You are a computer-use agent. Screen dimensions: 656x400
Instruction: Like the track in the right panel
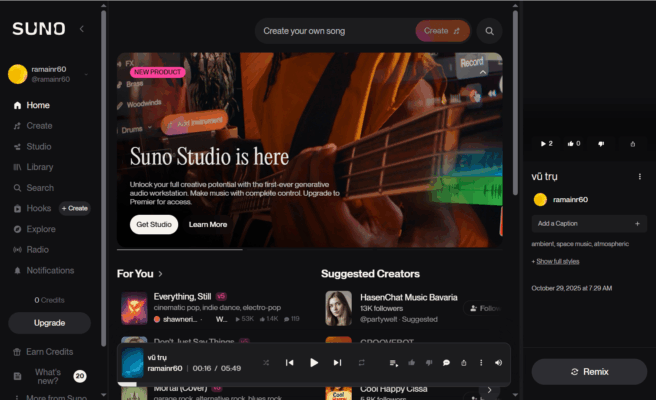point(574,144)
